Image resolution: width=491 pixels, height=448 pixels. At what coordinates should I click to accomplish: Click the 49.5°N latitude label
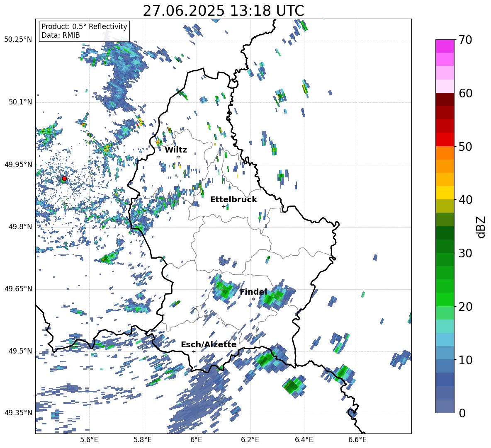coord(20,351)
